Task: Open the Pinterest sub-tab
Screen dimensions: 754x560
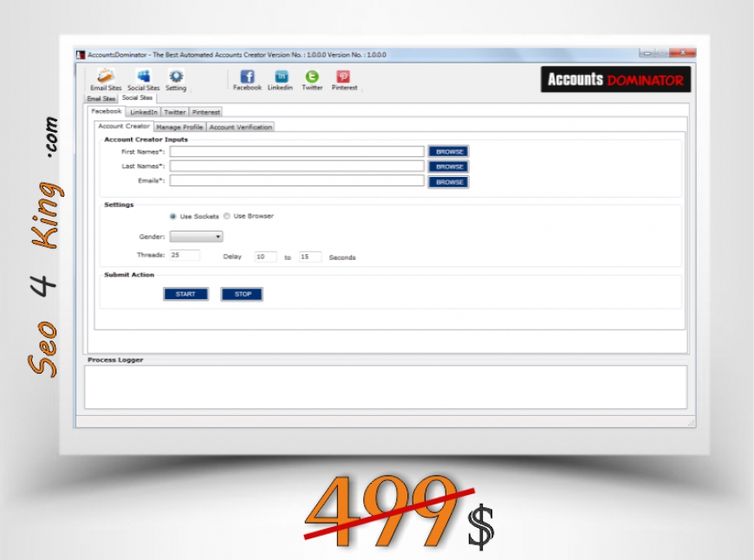Action: (x=205, y=112)
